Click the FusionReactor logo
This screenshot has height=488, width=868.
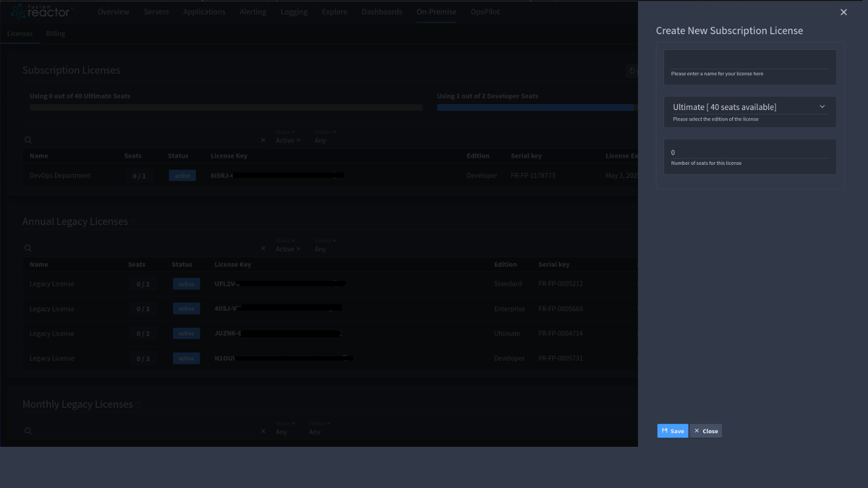[x=41, y=11]
